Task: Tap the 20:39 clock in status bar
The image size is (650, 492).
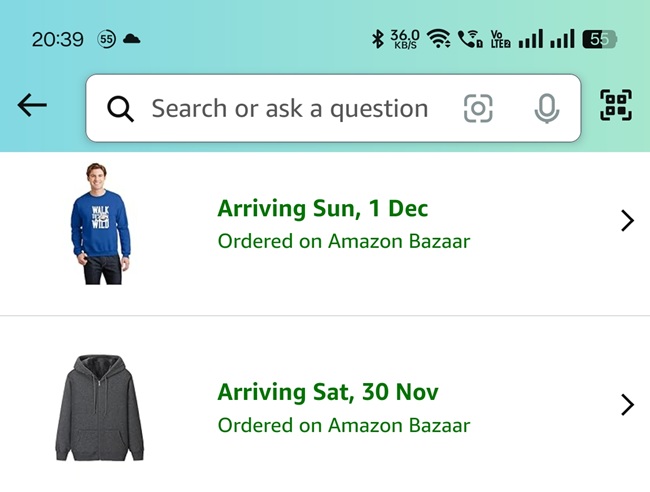Action: coord(57,39)
